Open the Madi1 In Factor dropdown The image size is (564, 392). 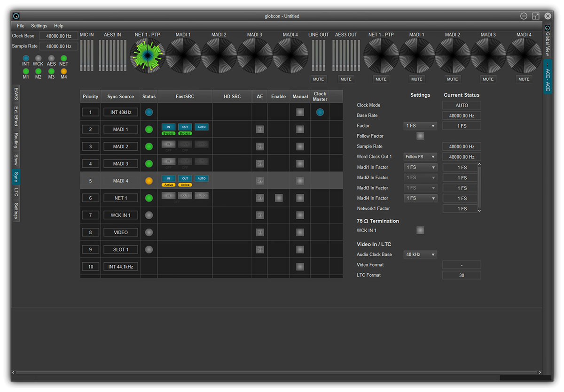click(x=420, y=167)
